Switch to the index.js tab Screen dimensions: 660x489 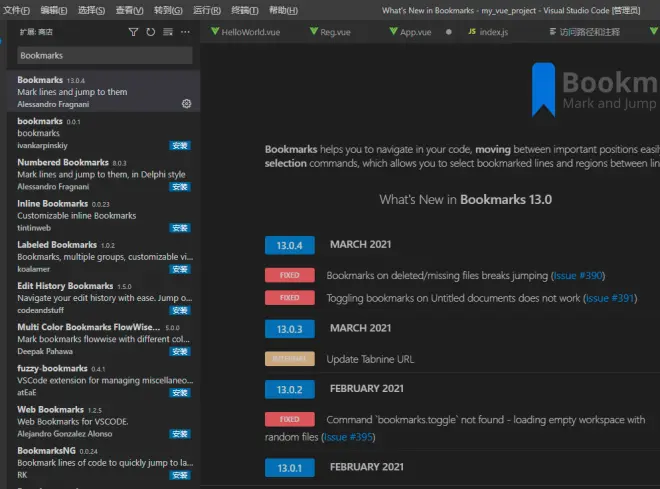(x=494, y=32)
